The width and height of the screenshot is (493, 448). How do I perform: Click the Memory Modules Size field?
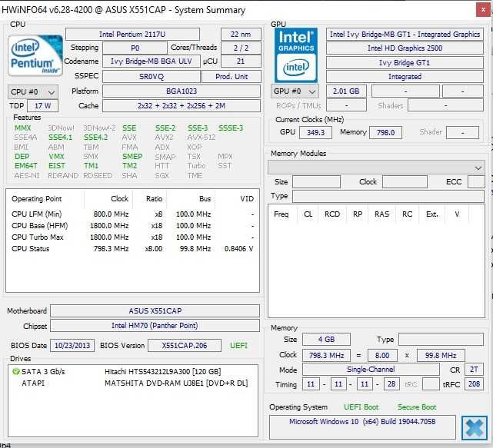tap(316, 182)
